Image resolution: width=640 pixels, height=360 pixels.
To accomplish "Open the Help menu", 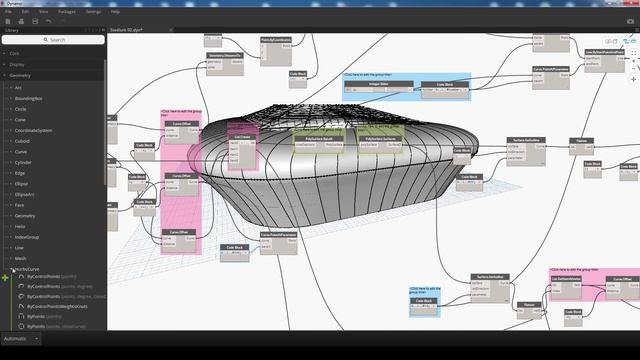I will pyautogui.click(x=115, y=12).
